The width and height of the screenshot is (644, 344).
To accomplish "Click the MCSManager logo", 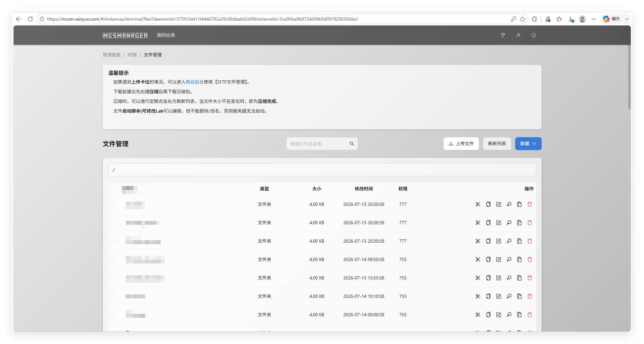I will click(x=125, y=35).
